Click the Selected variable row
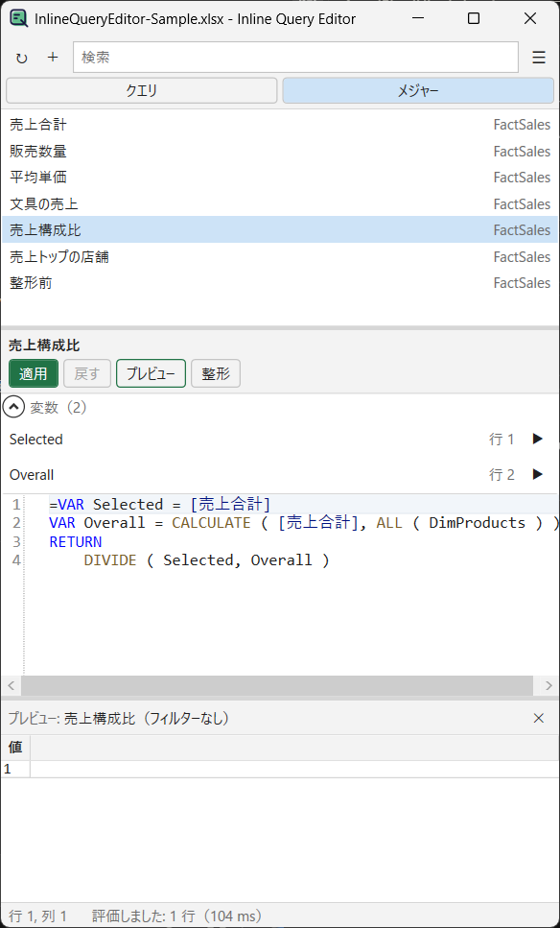Image resolution: width=560 pixels, height=928 pixels. [x=280, y=440]
